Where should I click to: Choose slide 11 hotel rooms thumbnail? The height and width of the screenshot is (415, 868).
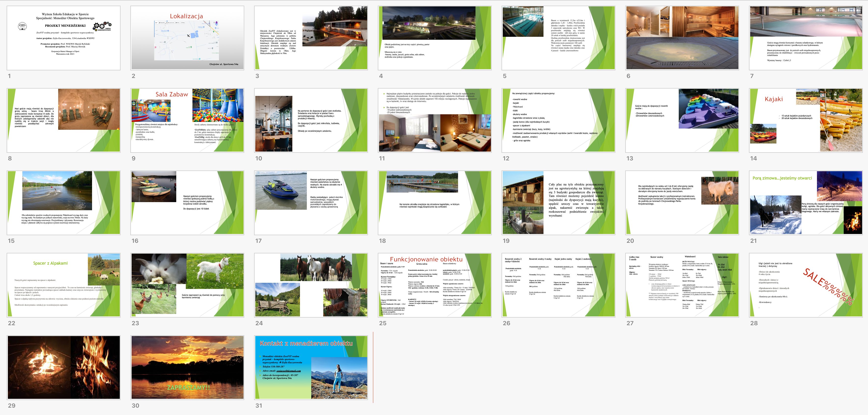(434, 120)
